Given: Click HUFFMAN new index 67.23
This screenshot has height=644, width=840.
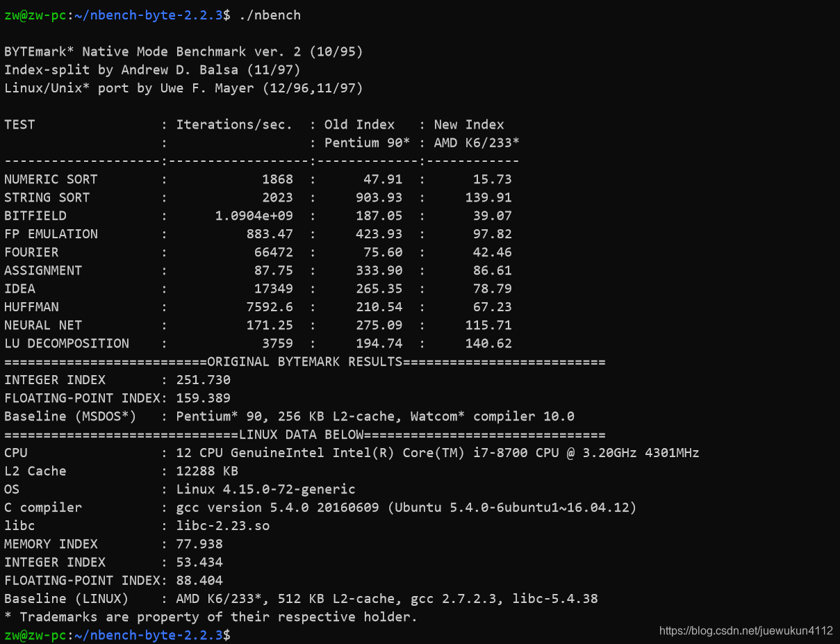Looking at the screenshot, I should tap(493, 307).
